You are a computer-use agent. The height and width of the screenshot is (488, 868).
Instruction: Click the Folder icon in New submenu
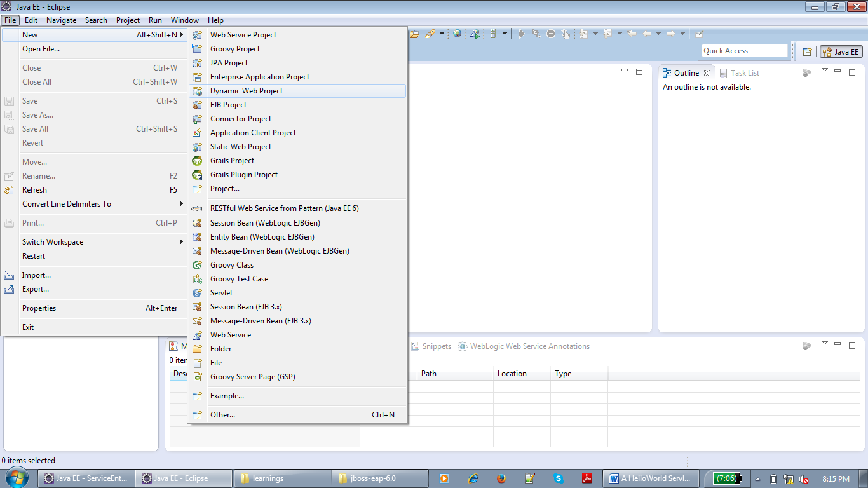click(x=198, y=349)
